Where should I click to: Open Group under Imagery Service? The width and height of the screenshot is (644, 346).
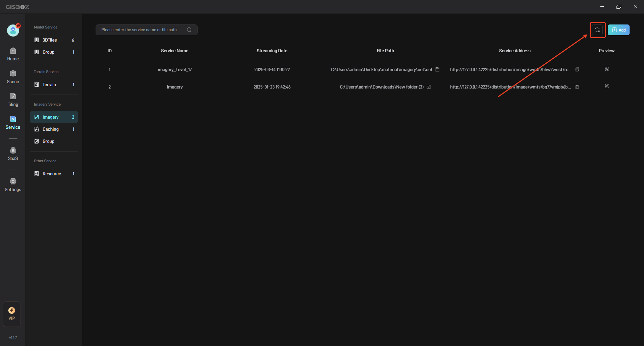[54, 141]
